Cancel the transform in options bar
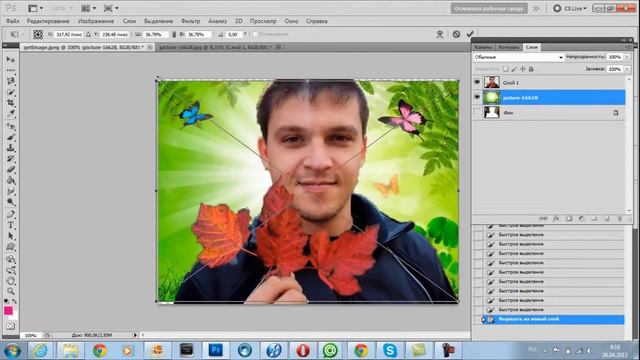This screenshot has width=640, height=360. pos(456,34)
